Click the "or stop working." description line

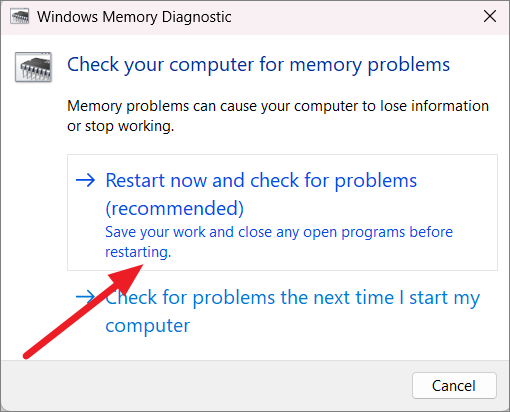point(121,126)
